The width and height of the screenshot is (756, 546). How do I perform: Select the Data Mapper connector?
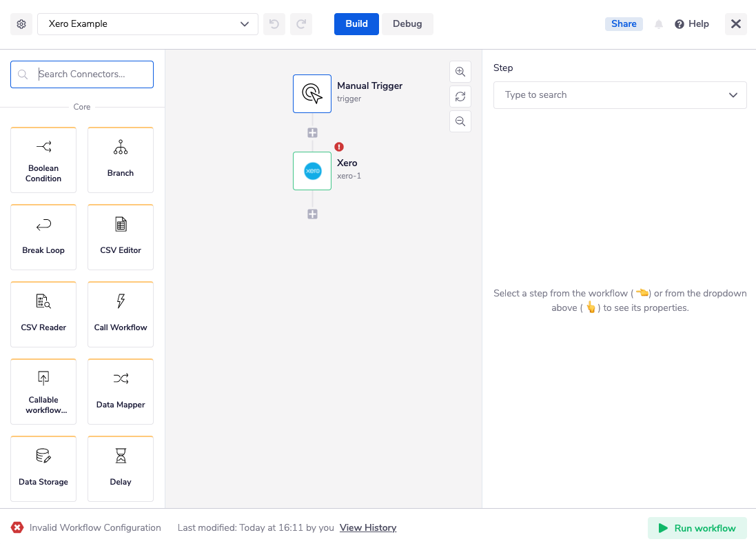[x=120, y=391]
